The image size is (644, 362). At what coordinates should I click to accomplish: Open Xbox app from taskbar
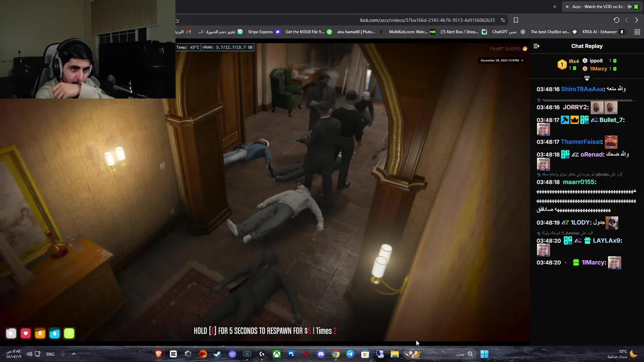277,354
